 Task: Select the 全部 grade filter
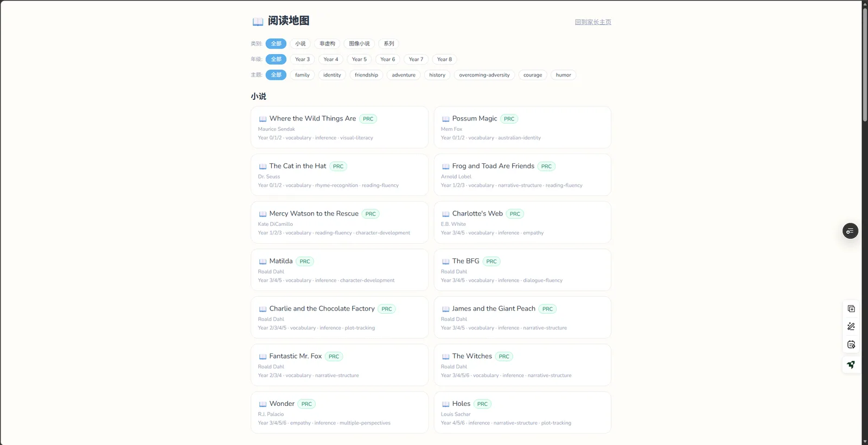276,59
